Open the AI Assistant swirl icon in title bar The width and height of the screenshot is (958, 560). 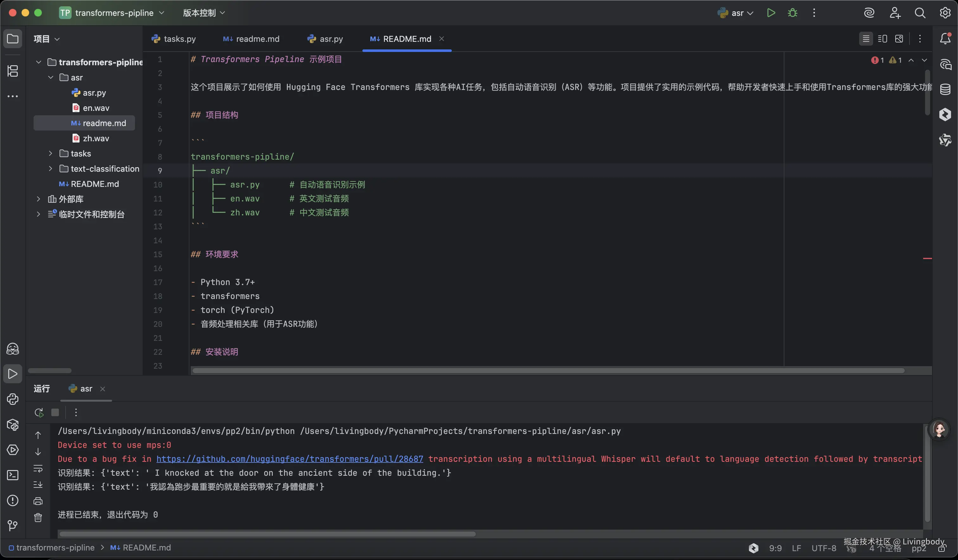click(x=869, y=13)
